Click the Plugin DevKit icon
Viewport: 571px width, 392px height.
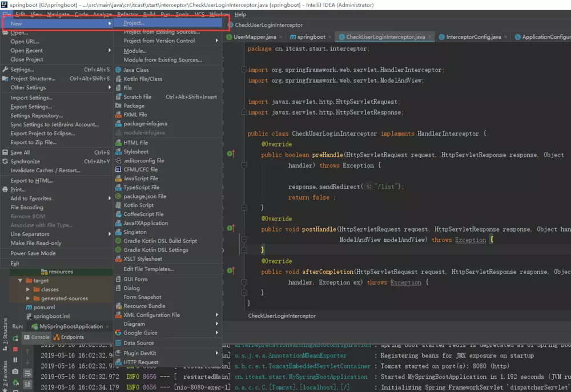tap(118, 353)
